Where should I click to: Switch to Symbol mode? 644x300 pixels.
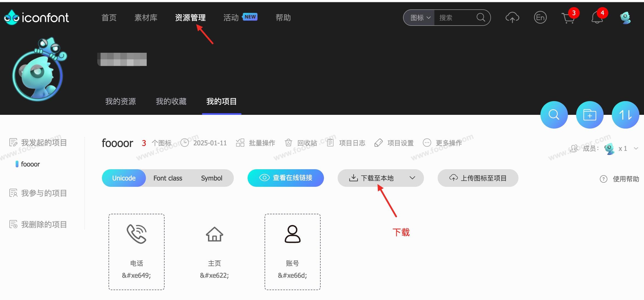click(x=212, y=178)
